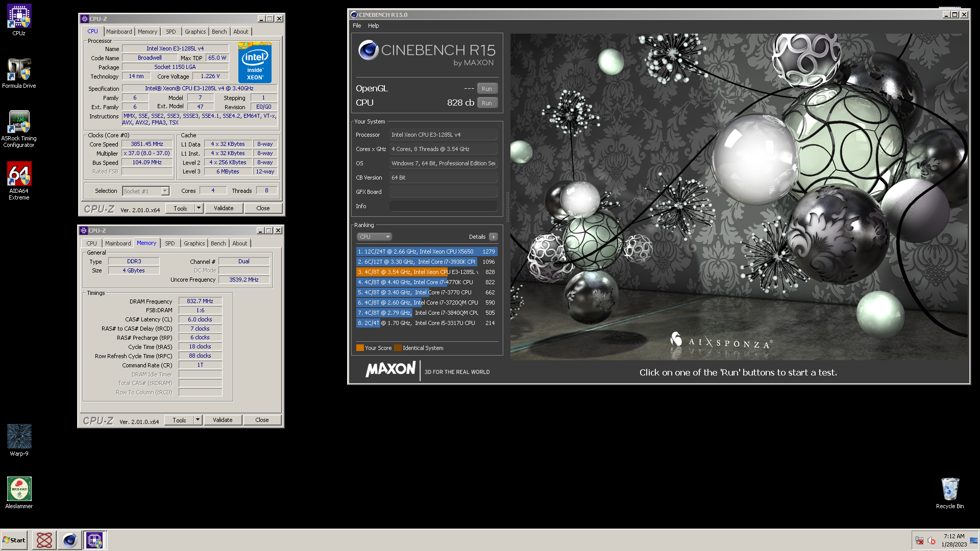Select the orange E3-1285L ranking bar
The height and width of the screenshot is (551, 980).
427,272
